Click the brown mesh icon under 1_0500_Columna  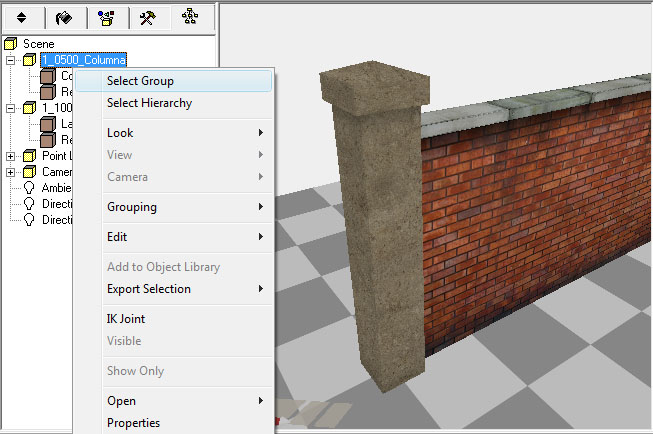46,76
